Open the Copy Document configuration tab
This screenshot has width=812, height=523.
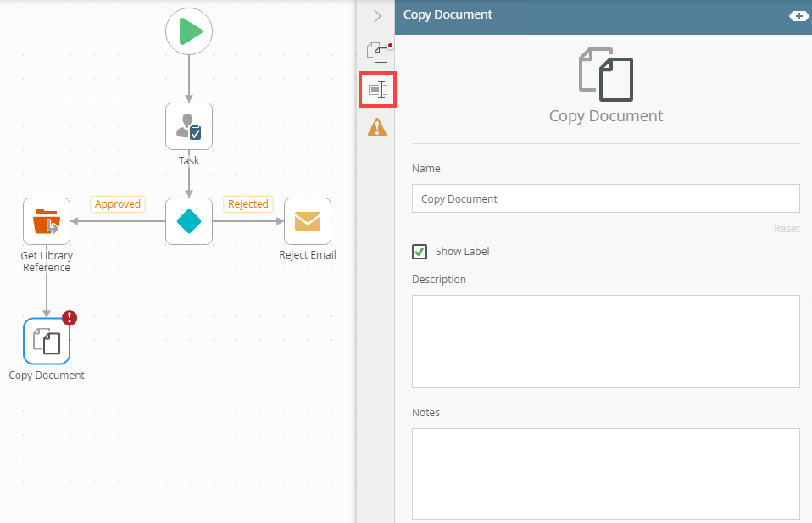pos(377,53)
